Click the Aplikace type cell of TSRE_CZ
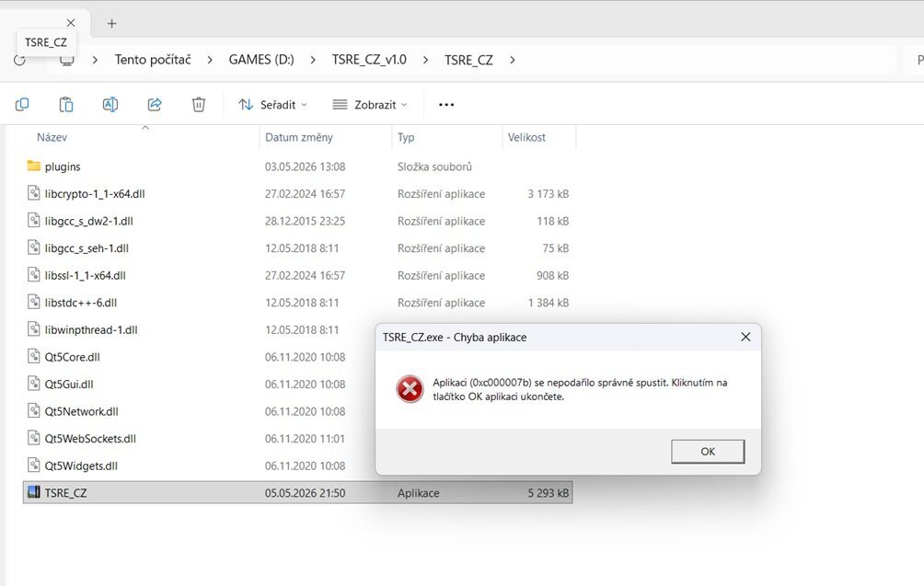924x586 pixels. 419,493
